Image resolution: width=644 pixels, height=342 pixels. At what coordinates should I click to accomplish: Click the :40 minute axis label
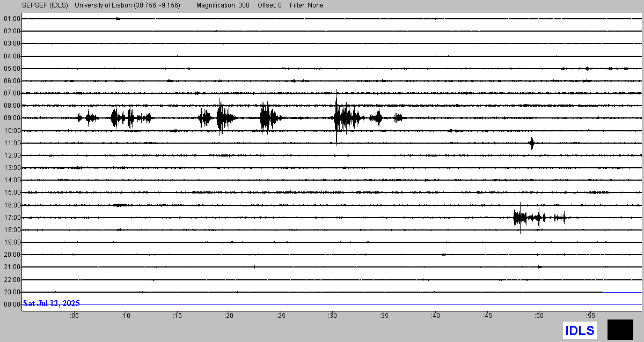(435, 316)
